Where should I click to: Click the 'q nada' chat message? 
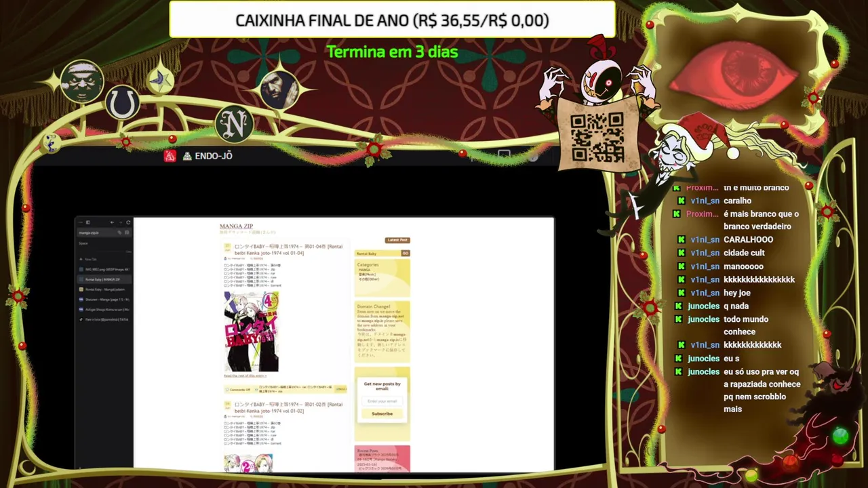pos(736,306)
